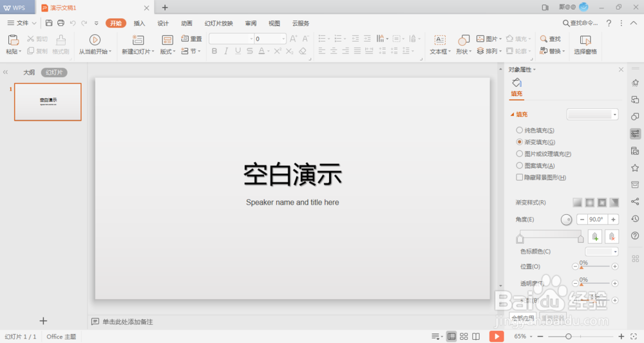Select the second gradient style (radial)
The image size is (644, 343).
pyautogui.click(x=590, y=202)
